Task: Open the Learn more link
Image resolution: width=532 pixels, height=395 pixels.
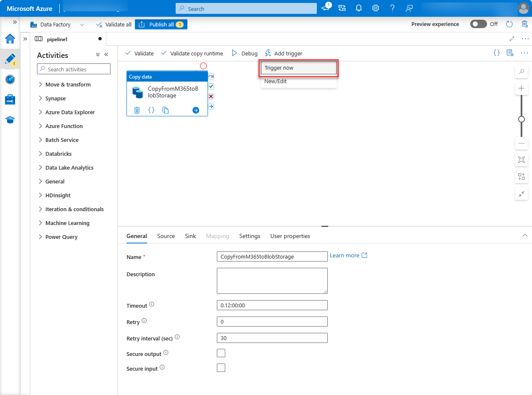Action: tap(345, 255)
